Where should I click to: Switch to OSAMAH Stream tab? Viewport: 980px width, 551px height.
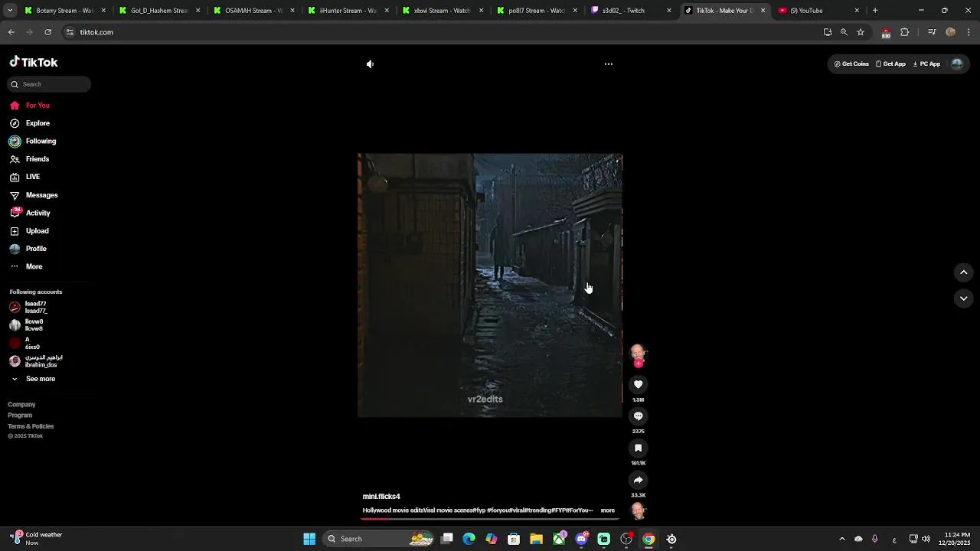point(254,11)
